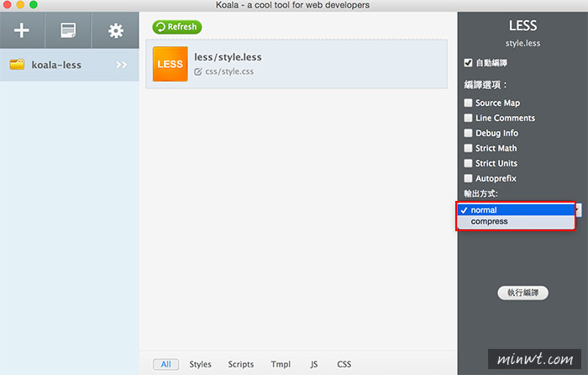This screenshot has width=588, height=375.
Task: Enable Line Comments checkbox
Action: point(468,118)
